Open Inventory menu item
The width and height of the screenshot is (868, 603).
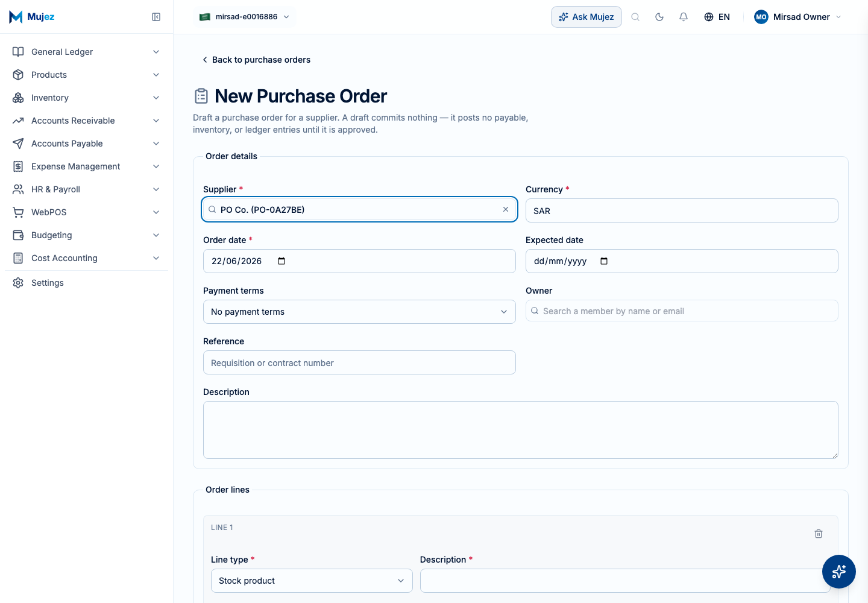tap(87, 98)
